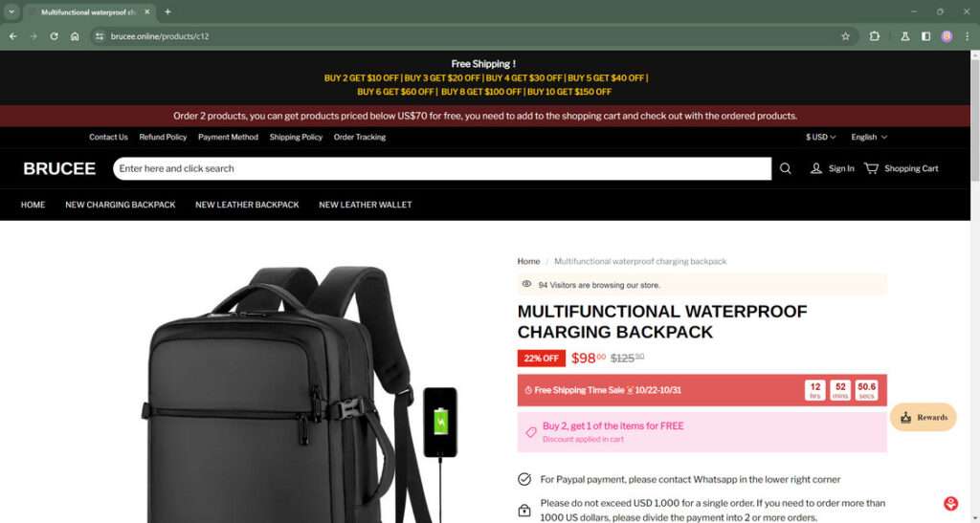This screenshot has height=523, width=980.
Task: Open the Refund Policy link
Action: (x=163, y=137)
